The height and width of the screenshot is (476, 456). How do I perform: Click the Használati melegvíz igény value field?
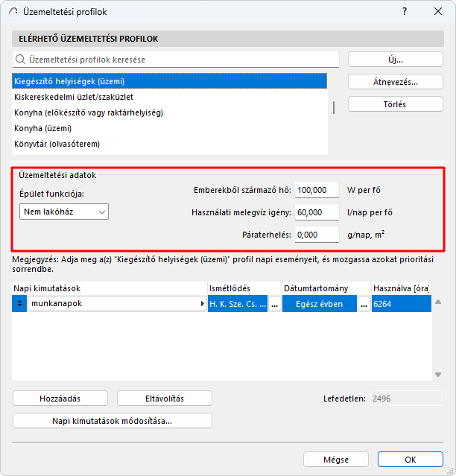317,212
